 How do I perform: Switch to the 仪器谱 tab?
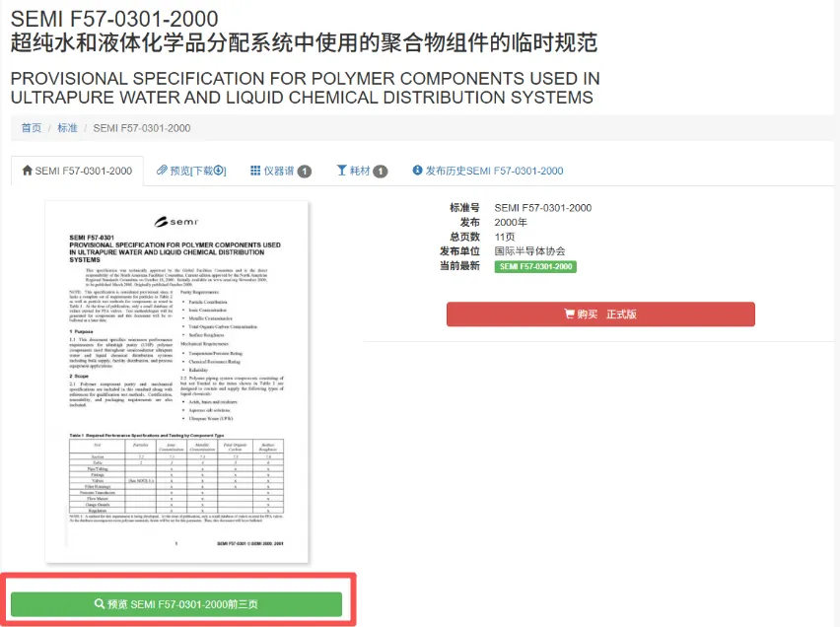click(x=281, y=171)
